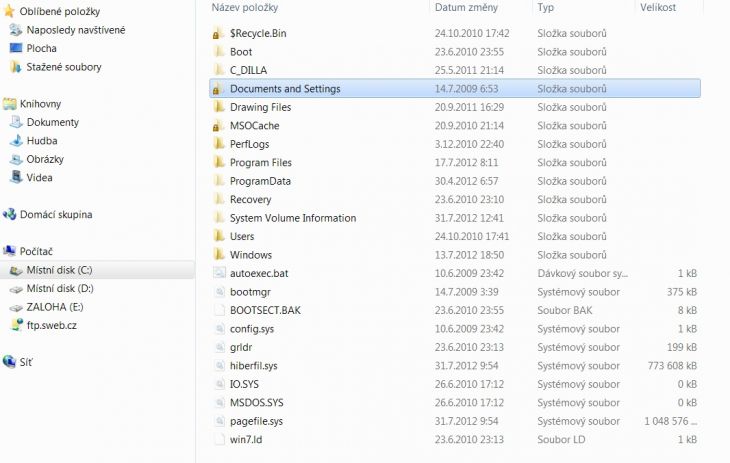The image size is (730, 463).
Task: Click the Documents and Settings folder icon
Action: tap(218, 89)
